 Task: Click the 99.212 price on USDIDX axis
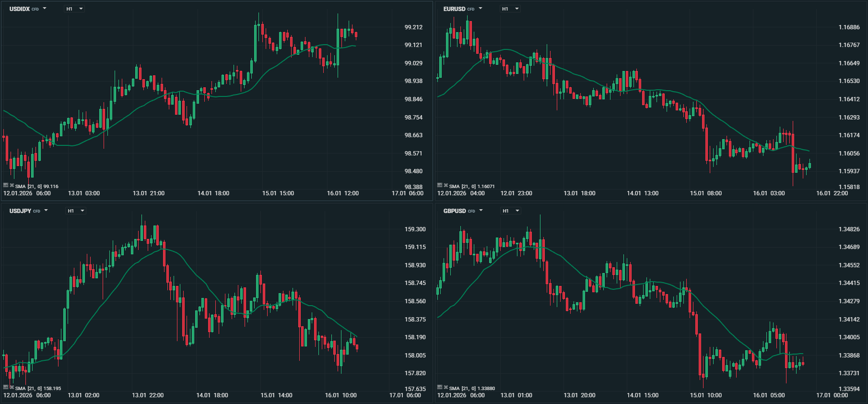[413, 27]
